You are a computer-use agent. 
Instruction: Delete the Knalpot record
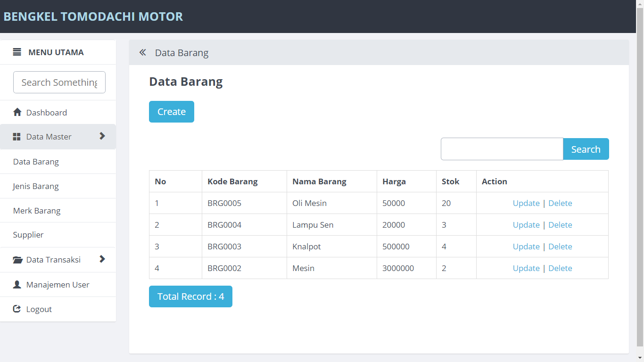(x=560, y=247)
